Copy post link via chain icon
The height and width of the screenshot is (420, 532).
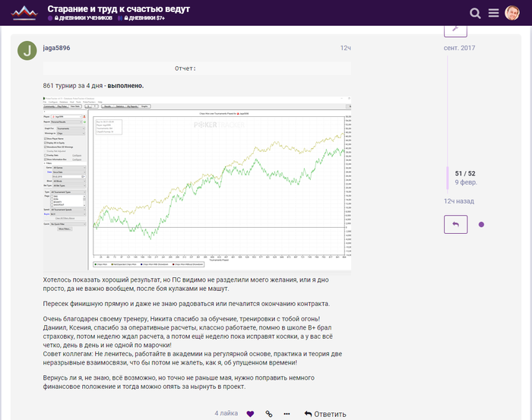[x=269, y=414]
